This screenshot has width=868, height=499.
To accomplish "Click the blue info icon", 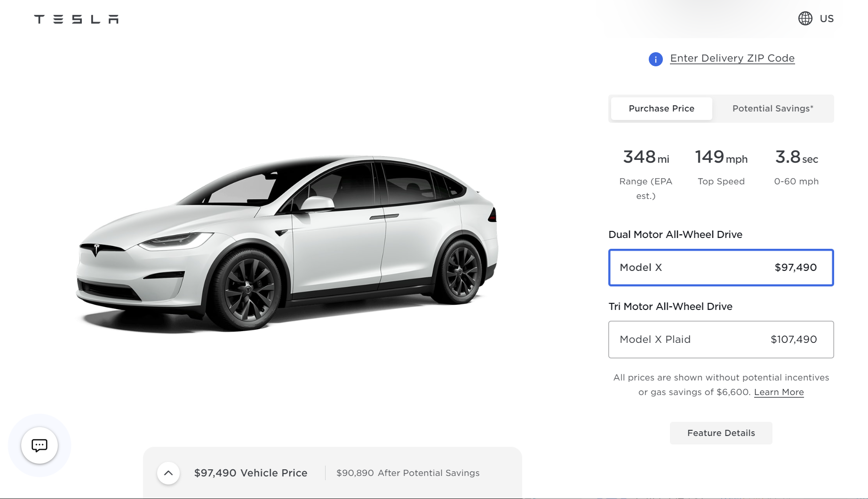I will [655, 59].
